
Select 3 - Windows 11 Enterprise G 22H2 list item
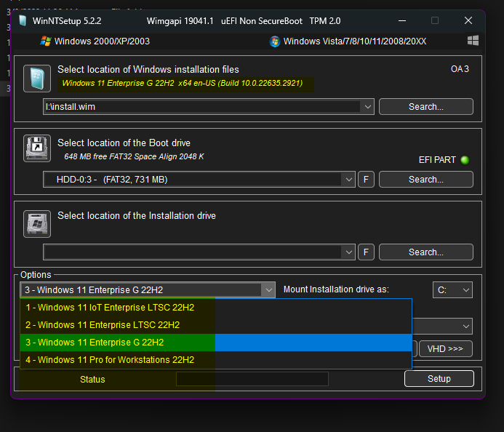pos(216,343)
